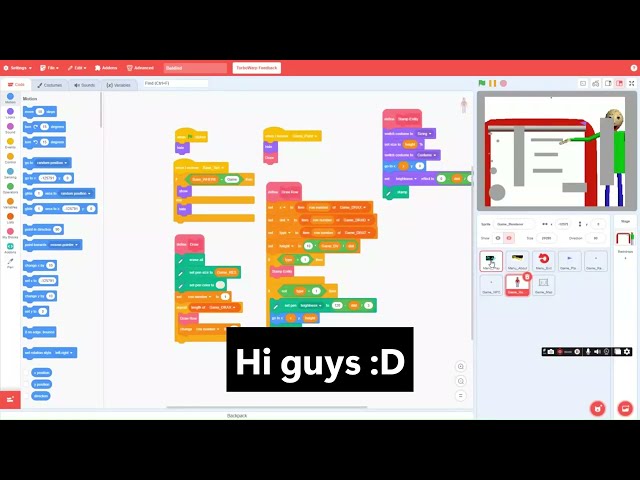The width and height of the screenshot is (640, 480).
Task: Open the Advanced menu item
Action: pos(140,68)
